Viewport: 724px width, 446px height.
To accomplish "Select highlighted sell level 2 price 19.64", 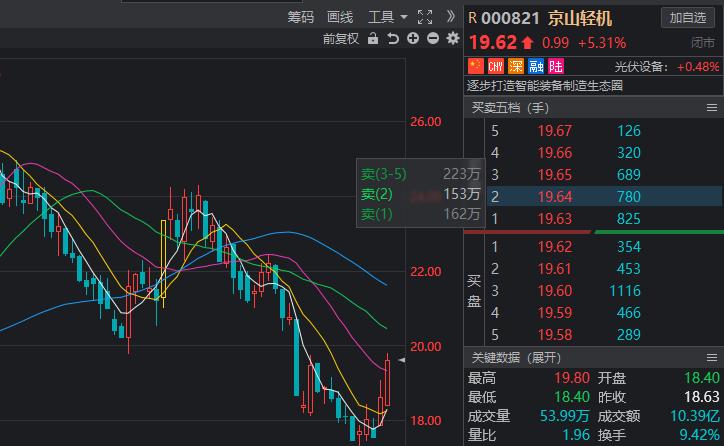I will coord(555,197).
